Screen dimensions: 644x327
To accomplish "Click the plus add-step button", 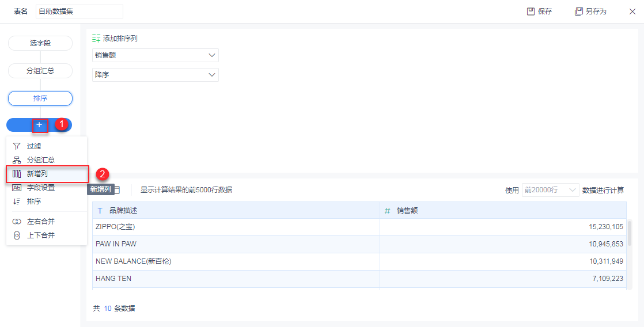I will pos(39,125).
